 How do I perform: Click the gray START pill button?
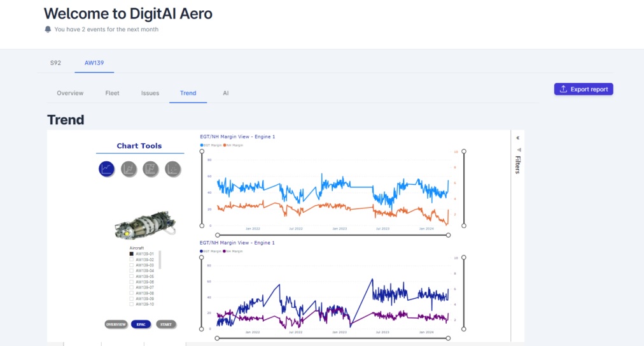pos(166,324)
